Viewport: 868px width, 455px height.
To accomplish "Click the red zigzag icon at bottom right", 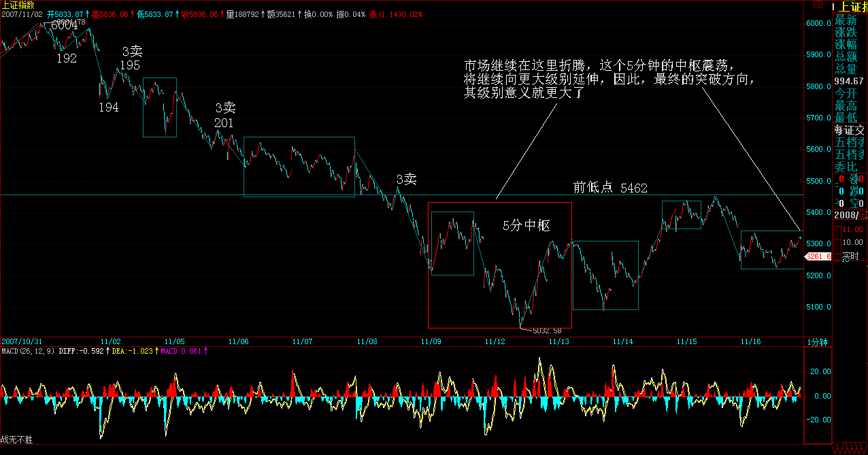I will (x=850, y=448).
